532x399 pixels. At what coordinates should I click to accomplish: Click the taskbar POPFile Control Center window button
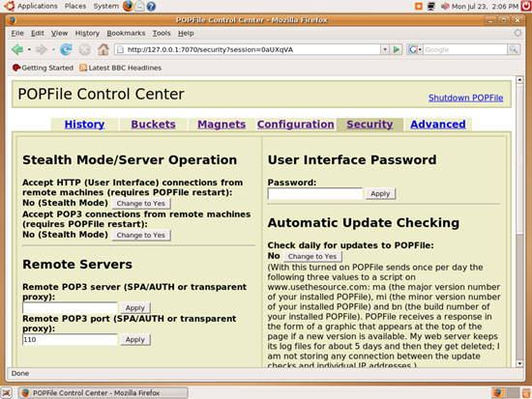tap(103, 393)
